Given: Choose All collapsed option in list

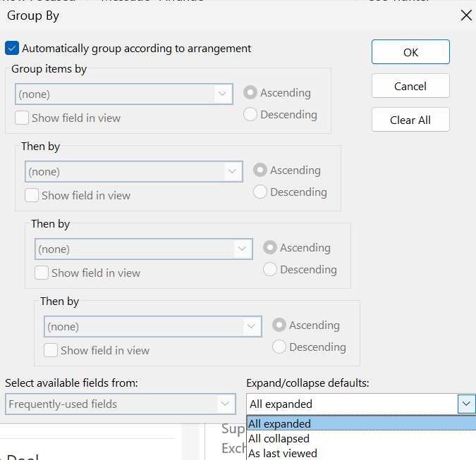Looking at the screenshot, I should tap(361, 438).
